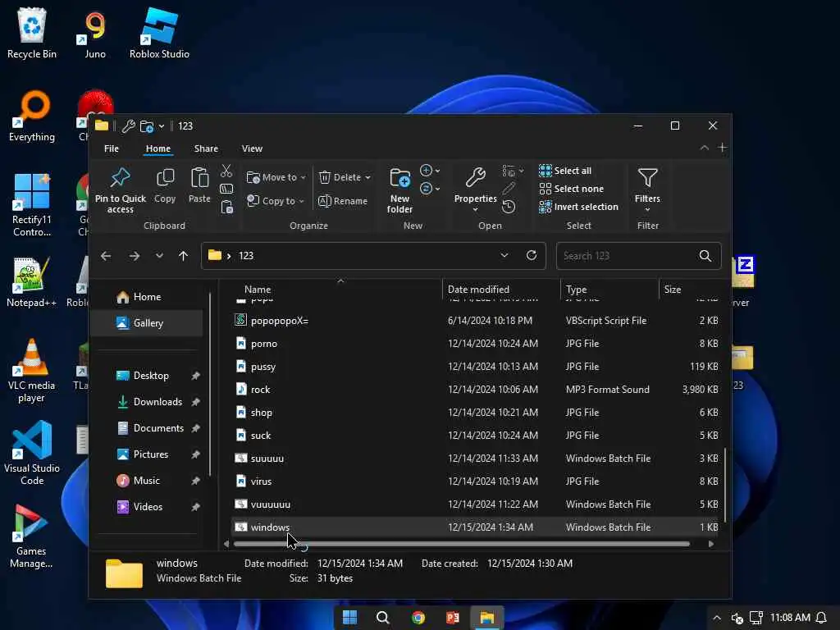Open the Juno desktop shortcut
Screen dimensions: 840x630
[95, 33]
